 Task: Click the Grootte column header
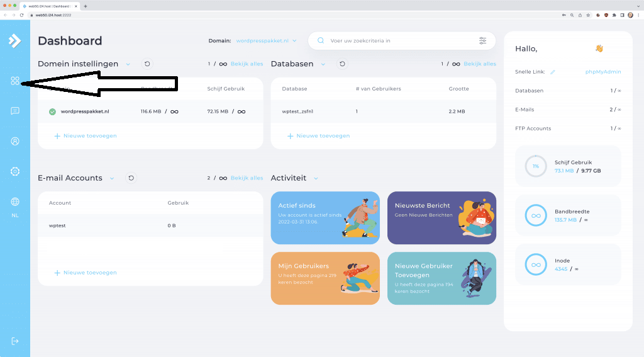point(458,88)
